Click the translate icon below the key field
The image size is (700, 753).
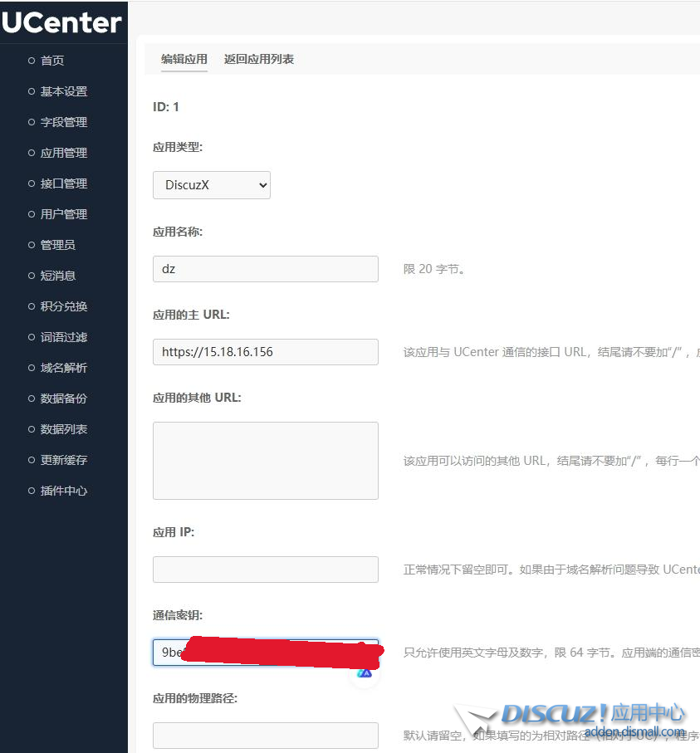tap(365, 674)
